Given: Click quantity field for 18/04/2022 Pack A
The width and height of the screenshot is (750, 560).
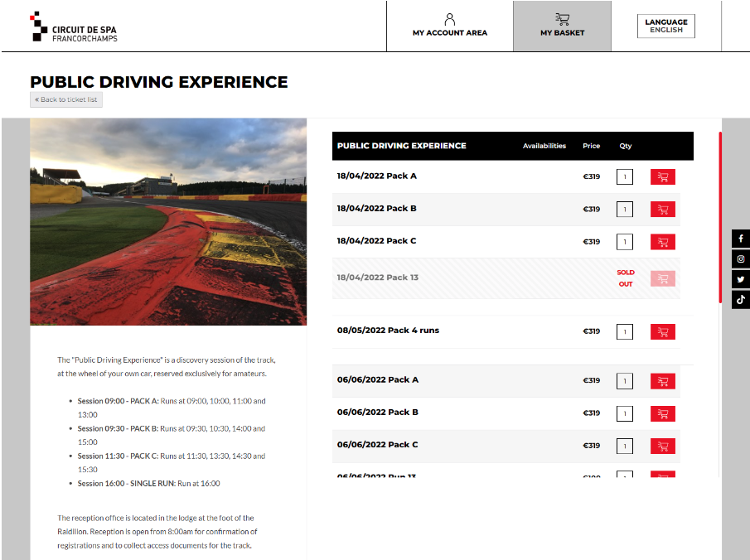Looking at the screenshot, I should (x=624, y=176).
